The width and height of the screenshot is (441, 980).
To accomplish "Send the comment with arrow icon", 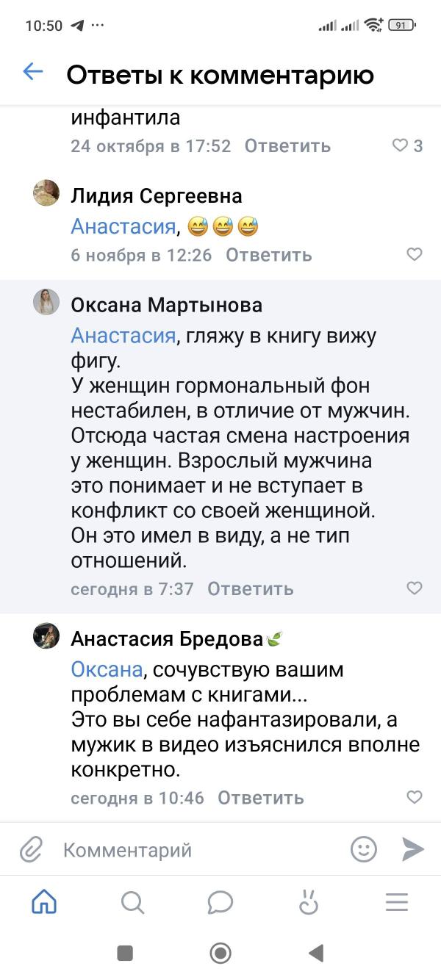I will (x=413, y=849).
